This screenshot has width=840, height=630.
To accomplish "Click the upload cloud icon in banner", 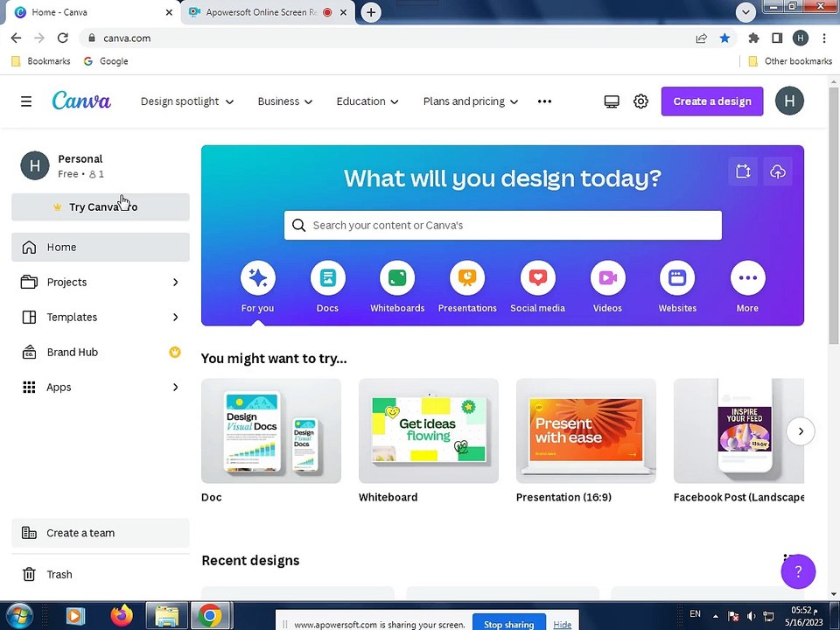I will click(x=778, y=171).
